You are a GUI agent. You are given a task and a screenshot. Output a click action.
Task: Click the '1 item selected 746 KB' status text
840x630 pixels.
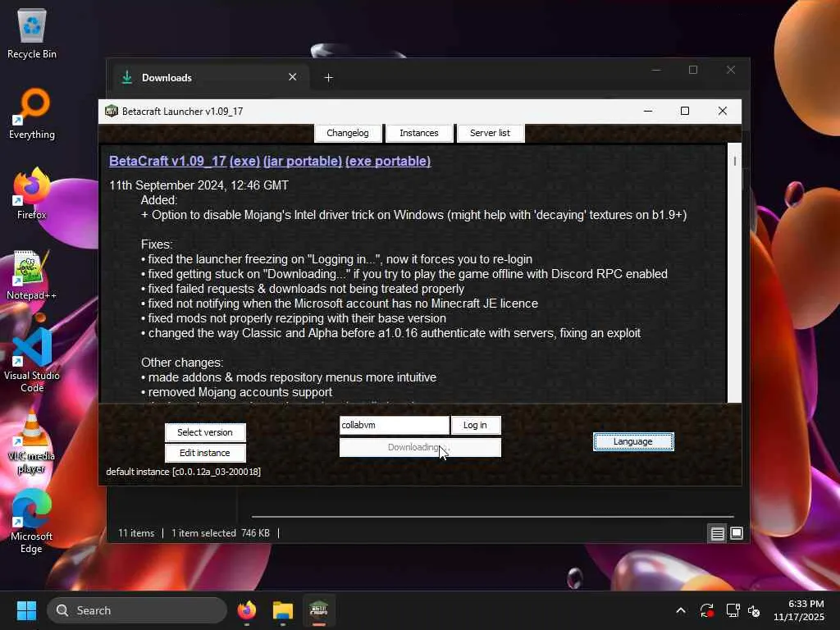pyautogui.click(x=221, y=533)
